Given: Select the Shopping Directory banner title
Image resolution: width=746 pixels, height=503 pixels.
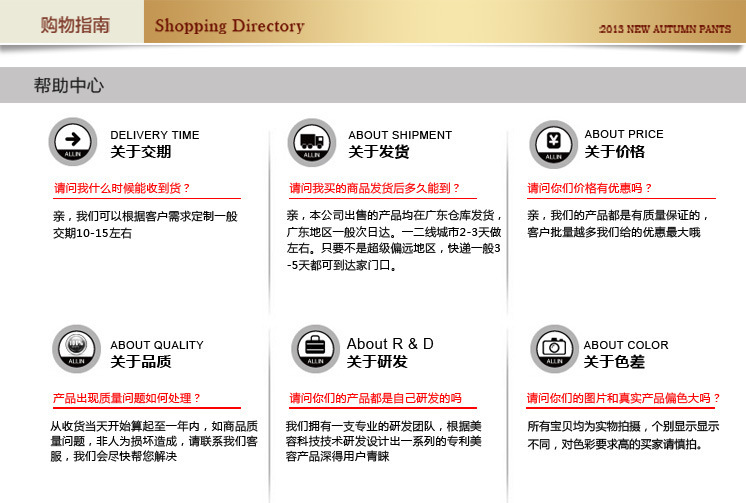Looking at the screenshot, I should point(229,25).
